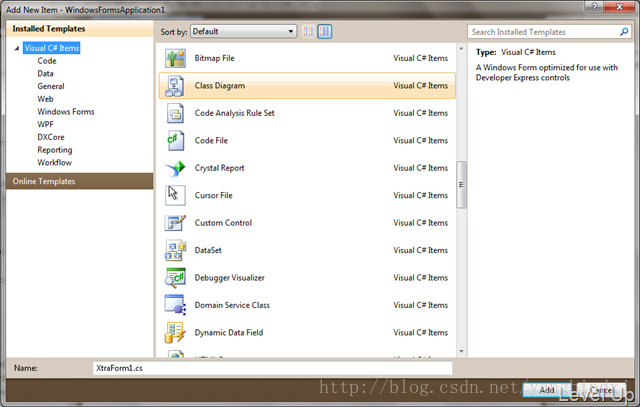Select the Custom Control icon
The width and height of the screenshot is (640, 407).
coord(176,222)
